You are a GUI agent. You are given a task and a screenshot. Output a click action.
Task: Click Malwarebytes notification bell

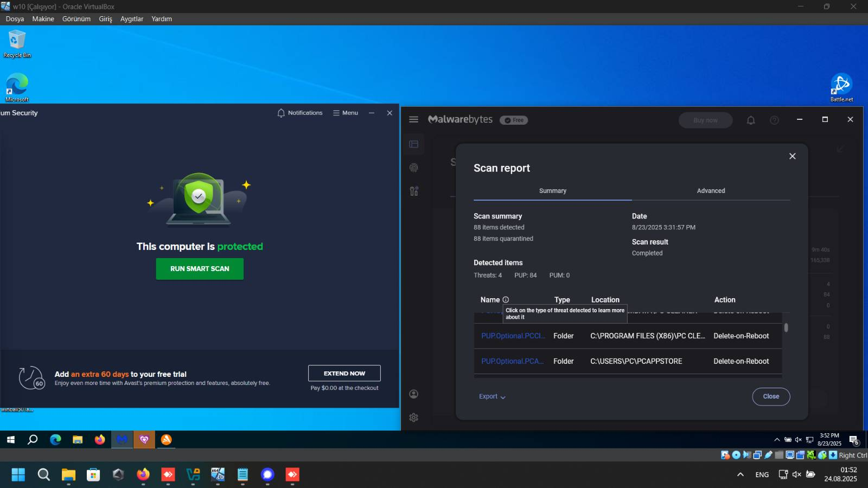751,120
